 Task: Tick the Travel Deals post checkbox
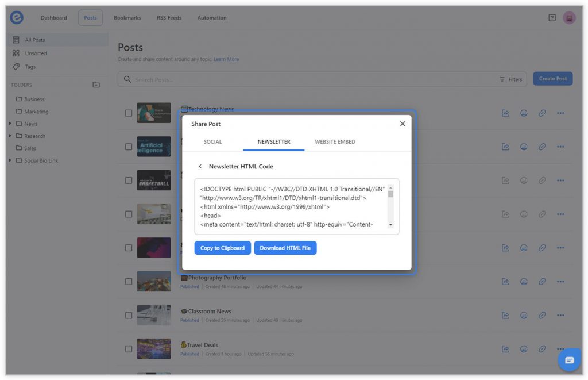(x=129, y=349)
